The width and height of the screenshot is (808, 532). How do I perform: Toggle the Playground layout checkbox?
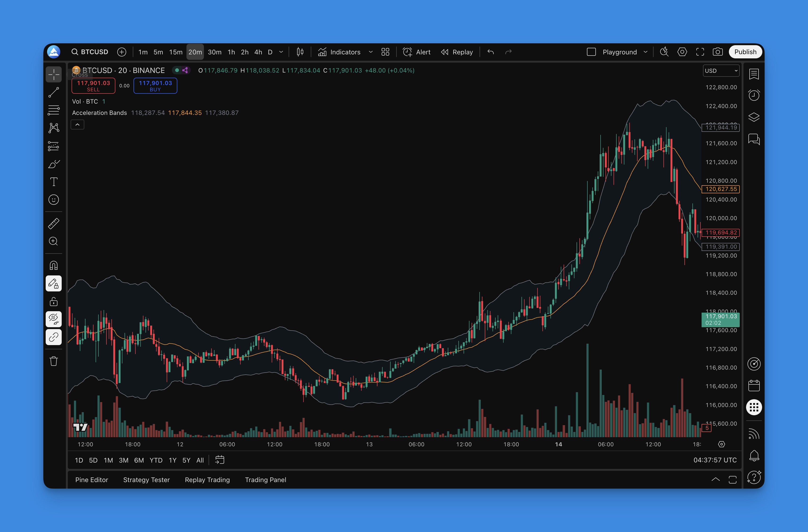[591, 52]
